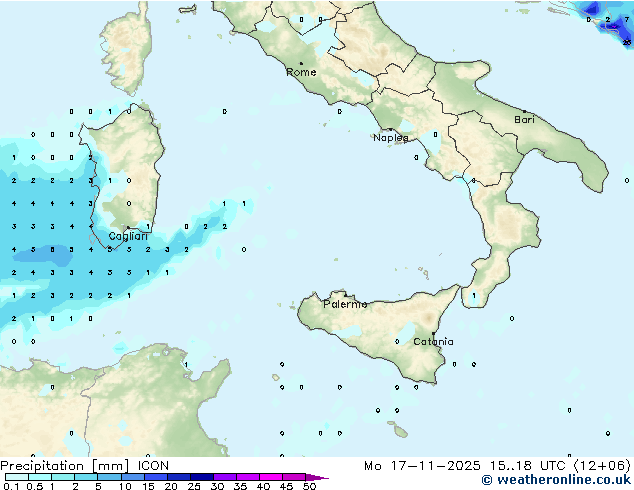Pick the 0.1–0.5 mm legend color swatch
The width and height of the screenshot is (634, 490).
17,477
